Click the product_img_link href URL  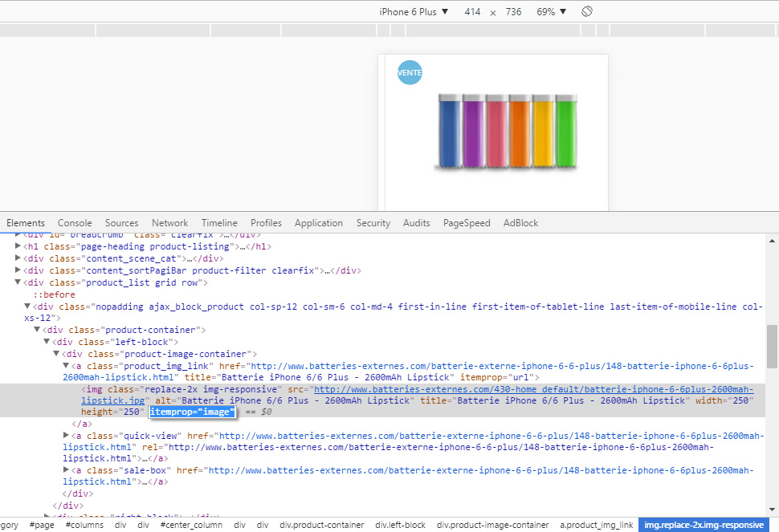[x=409, y=372]
